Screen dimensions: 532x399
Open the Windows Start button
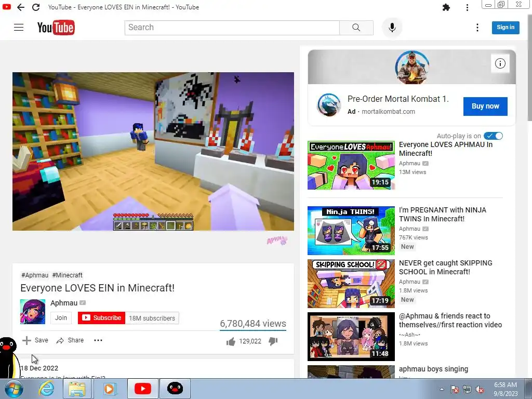14,389
